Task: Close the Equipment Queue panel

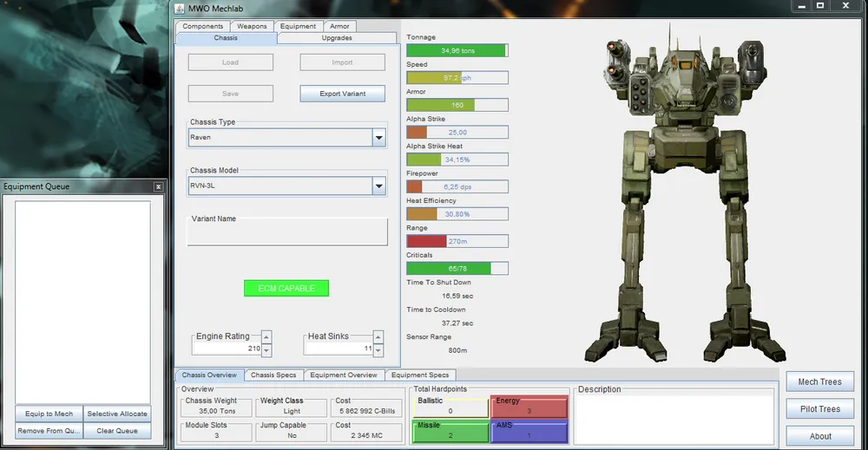Action: 158,186
